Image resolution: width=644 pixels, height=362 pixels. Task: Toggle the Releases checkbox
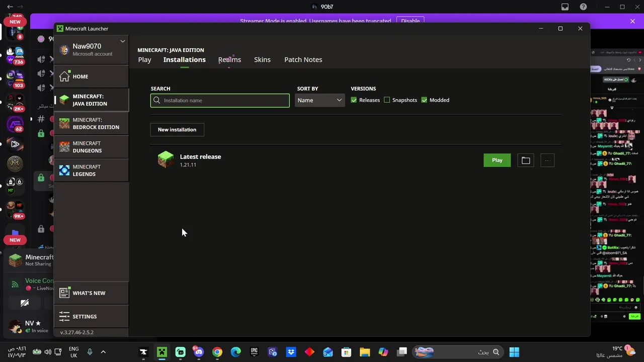coord(354,100)
